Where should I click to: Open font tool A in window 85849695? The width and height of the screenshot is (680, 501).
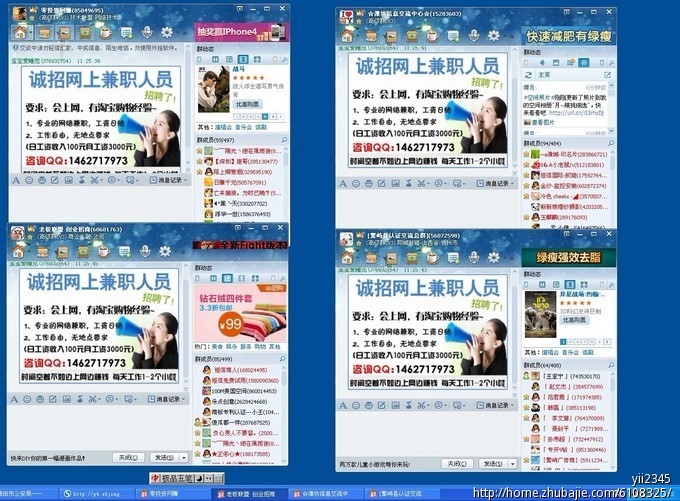[x=16, y=180]
